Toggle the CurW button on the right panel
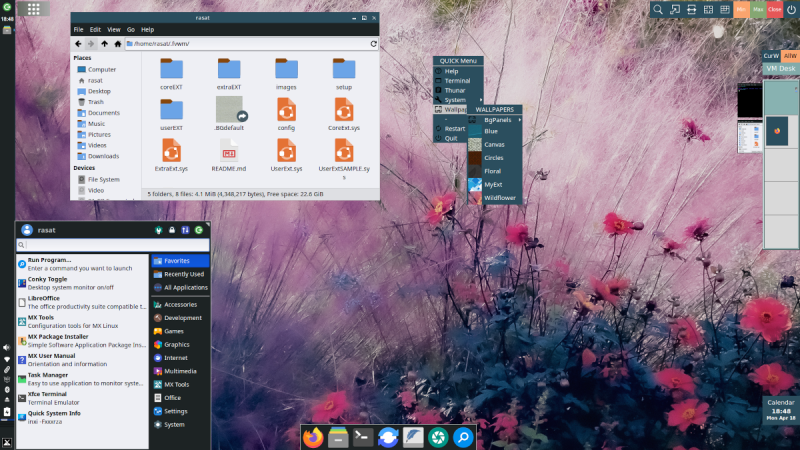Image resolution: width=800 pixels, height=450 pixels. pos(771,56)
